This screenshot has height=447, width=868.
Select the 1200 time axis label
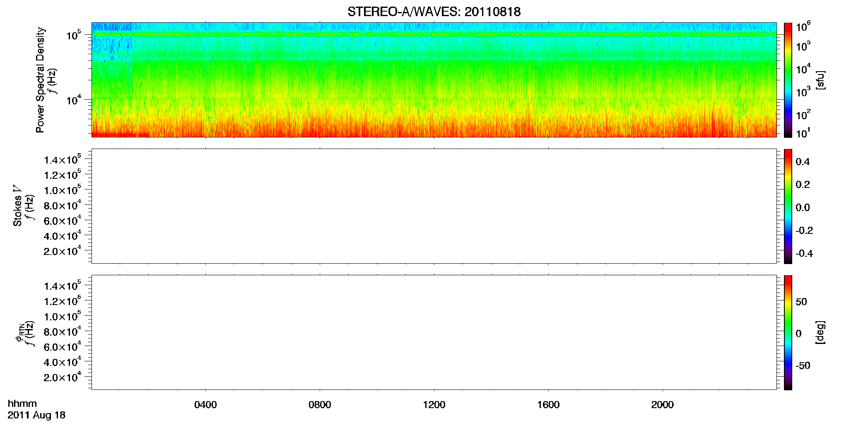pyautogui.click(x=434, y=405)
